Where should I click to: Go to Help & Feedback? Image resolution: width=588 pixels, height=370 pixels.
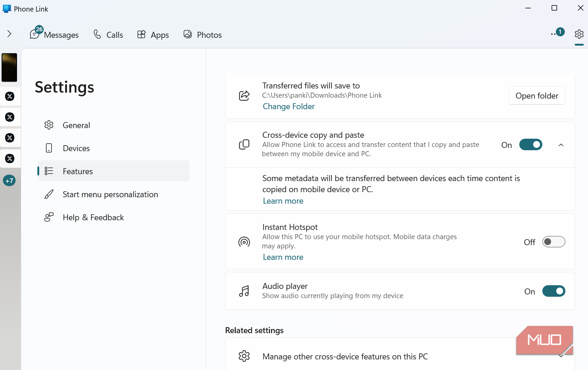113,217
